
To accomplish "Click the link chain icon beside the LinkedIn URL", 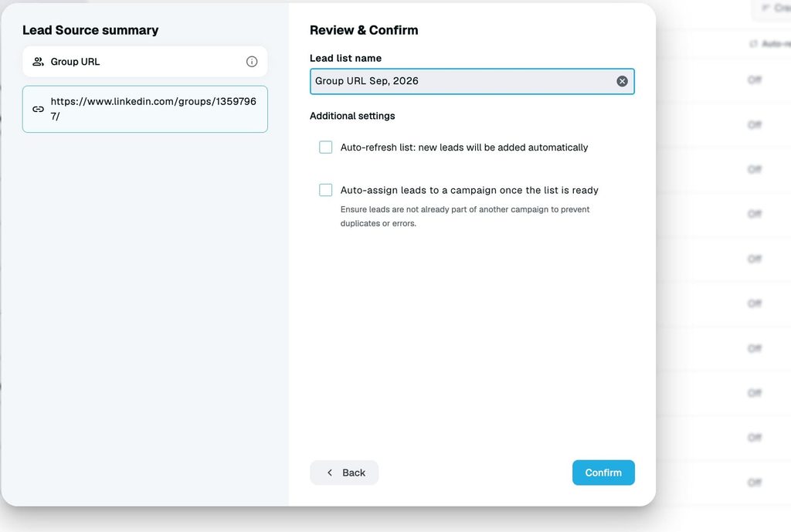I will pyautogui.click(x=39, y=109).
